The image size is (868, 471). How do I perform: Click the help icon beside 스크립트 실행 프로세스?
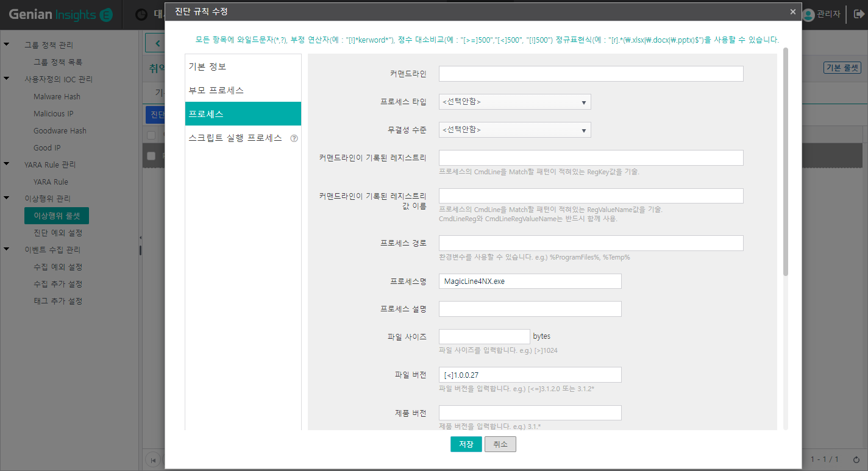[294, 138]
